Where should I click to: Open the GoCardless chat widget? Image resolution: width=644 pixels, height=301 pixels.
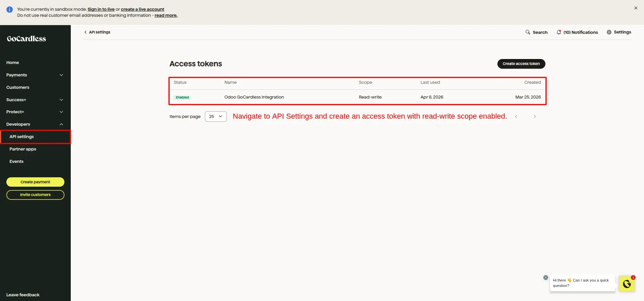627,284
